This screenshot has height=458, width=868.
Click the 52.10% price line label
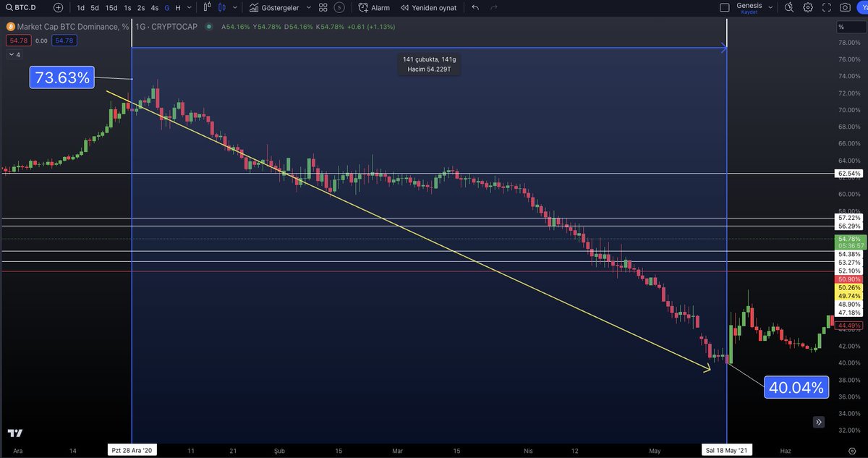[849, 271]
